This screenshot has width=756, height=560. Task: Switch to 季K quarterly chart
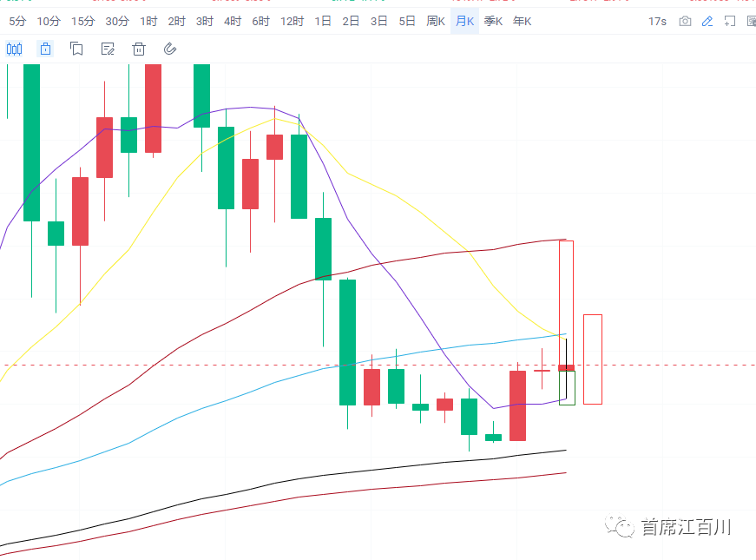[x=493, y=21]
